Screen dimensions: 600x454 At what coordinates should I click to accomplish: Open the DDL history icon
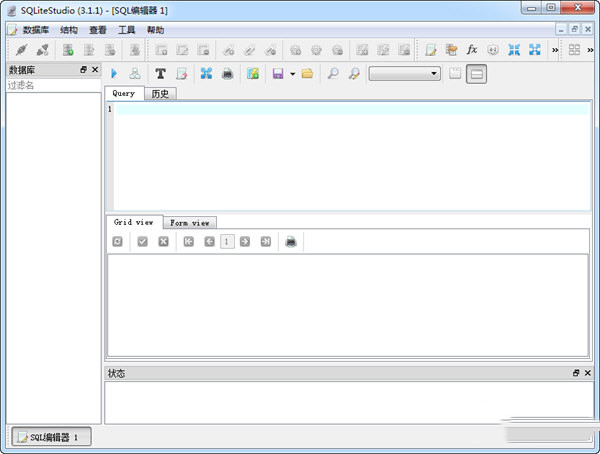point(452,50)
